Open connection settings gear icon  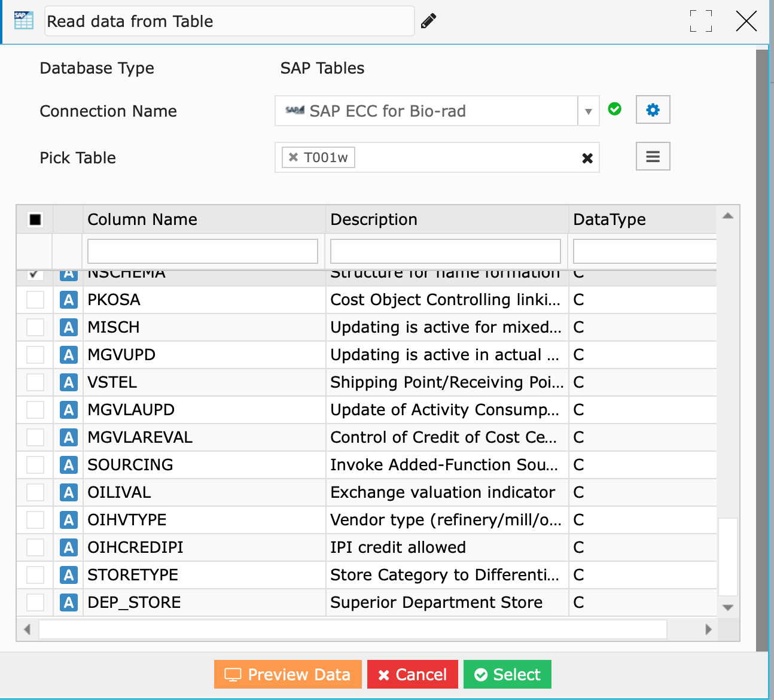click(x=653, y=110)
